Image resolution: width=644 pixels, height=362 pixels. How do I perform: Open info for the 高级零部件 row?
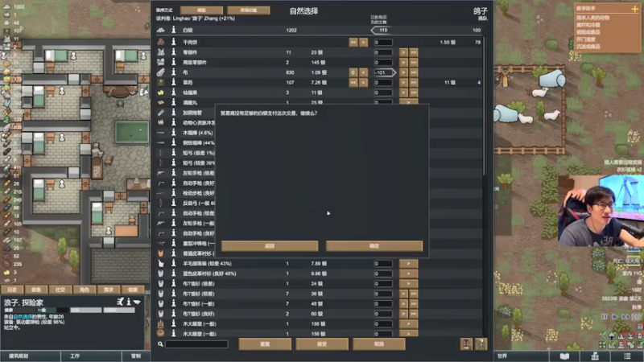pyautogui.click(x=173, y=62)
